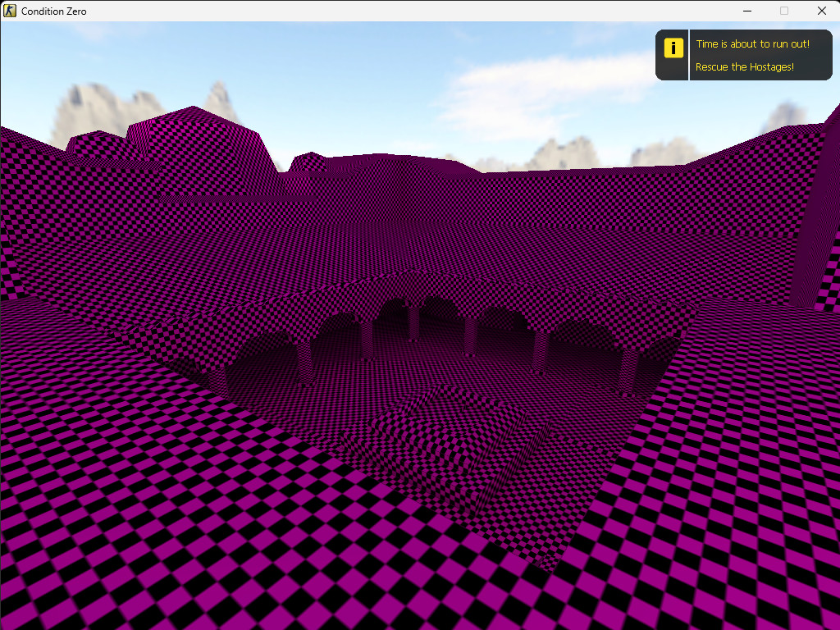Click the greyed-out maximize window button
Viewport: 840px width, 630px height.
784,11
